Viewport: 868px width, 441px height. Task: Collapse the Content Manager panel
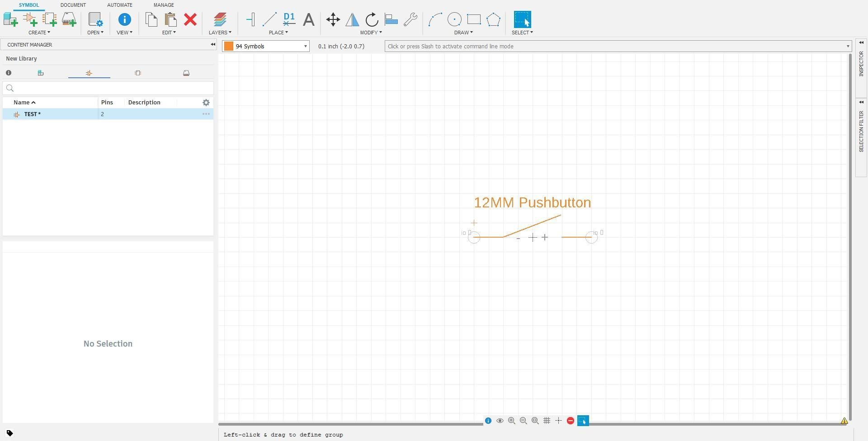(x=212, y=44)
